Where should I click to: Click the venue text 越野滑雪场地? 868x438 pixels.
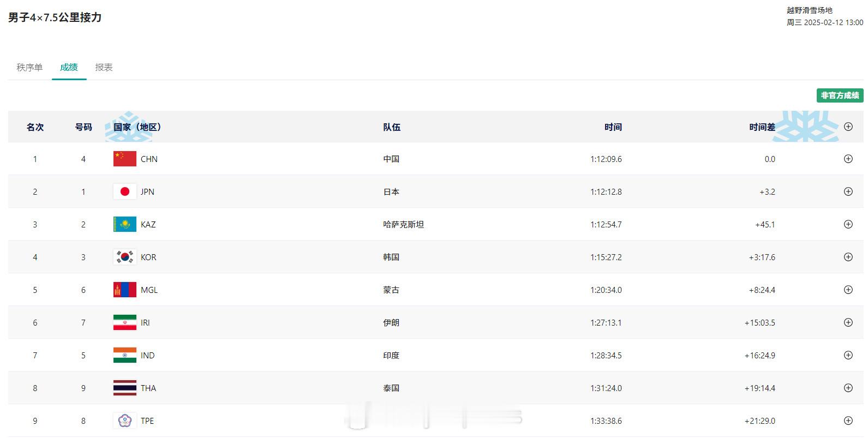tap(810, 10)
